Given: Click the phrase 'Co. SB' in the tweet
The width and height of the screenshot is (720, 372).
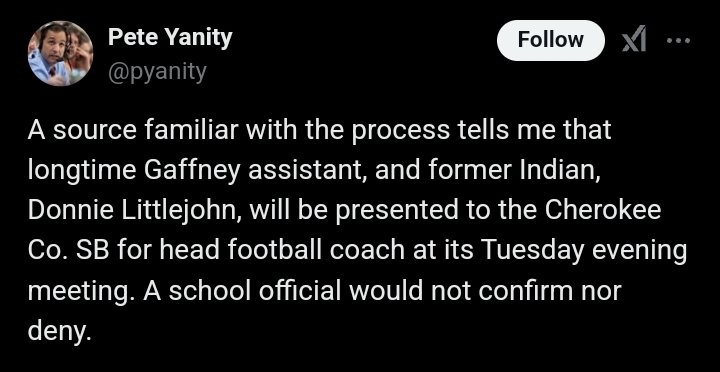Looking at the screenshot, I should point(68,251).
